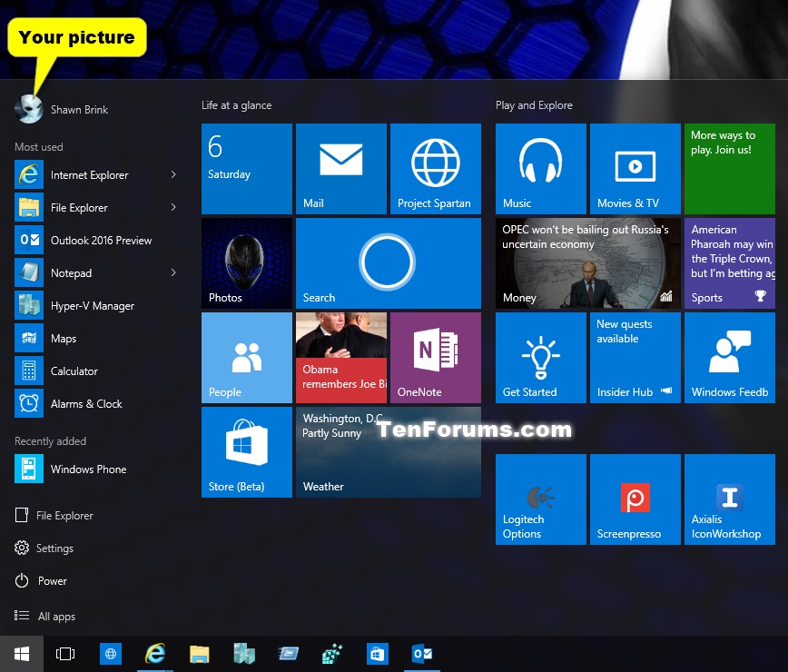Click the Shawn Brink account picture
The width and height of the screenshot is (788, 672).
click(x=28, y=108)
